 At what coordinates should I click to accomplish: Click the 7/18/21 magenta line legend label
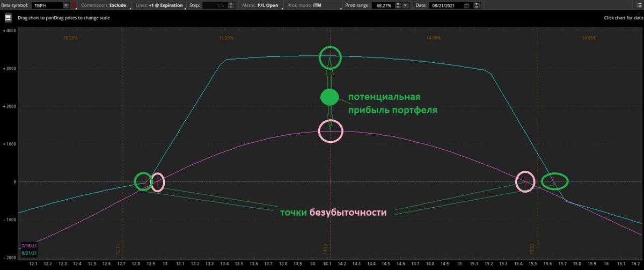28,246
